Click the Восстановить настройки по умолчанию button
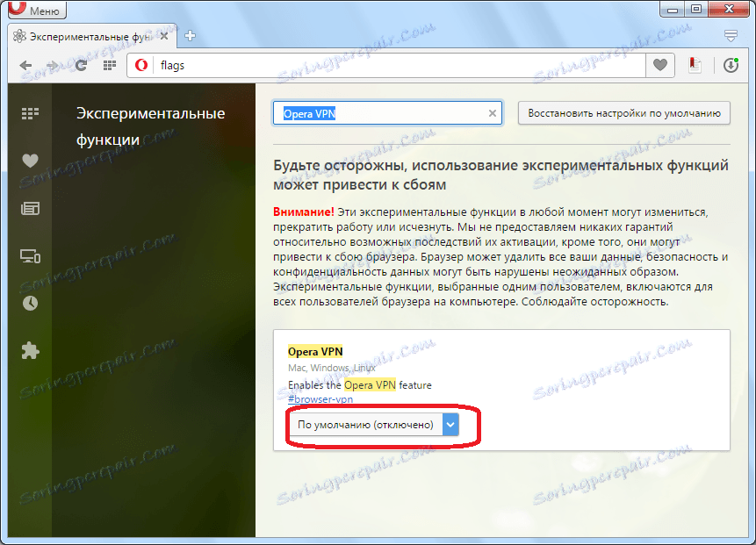756x545 pixels. pyautogui.click(x=626, y=112)
